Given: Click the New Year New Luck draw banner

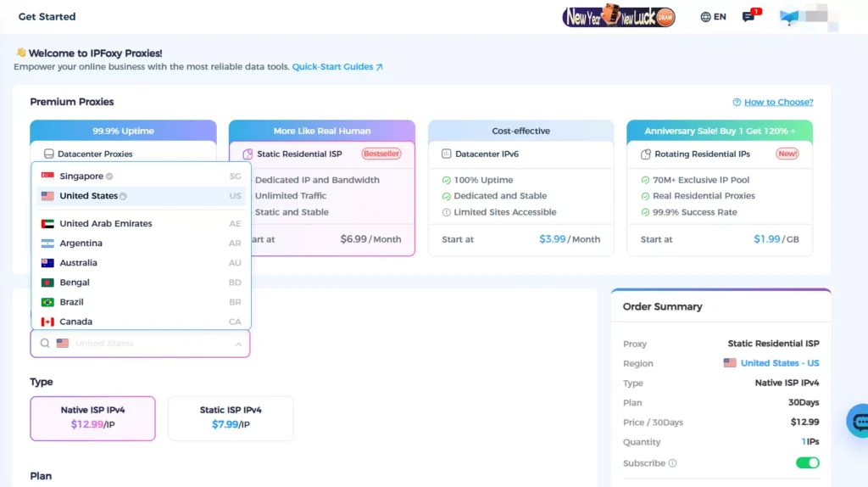Looking at the screenshot, I should (619, 16).
